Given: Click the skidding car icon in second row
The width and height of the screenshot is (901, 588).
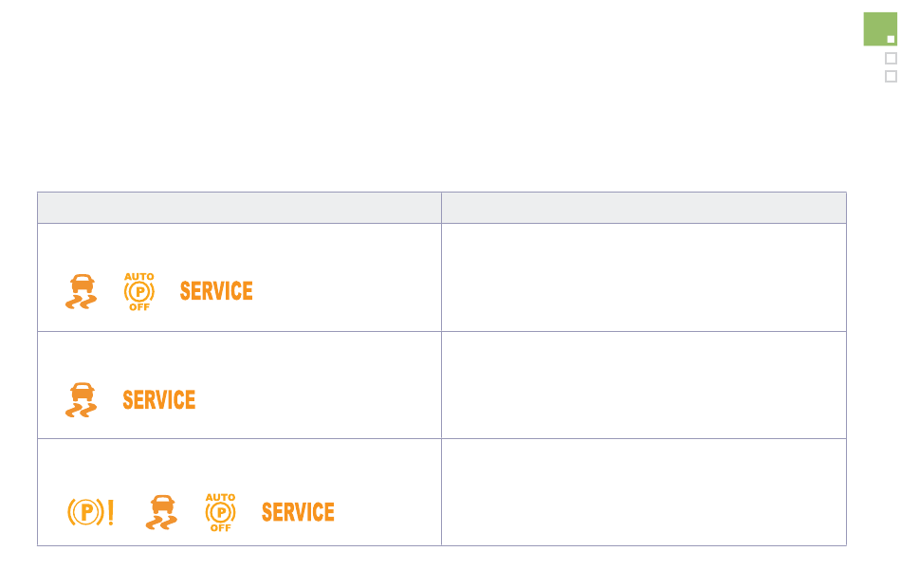Looking at the screenshot, I should (81, 399).
